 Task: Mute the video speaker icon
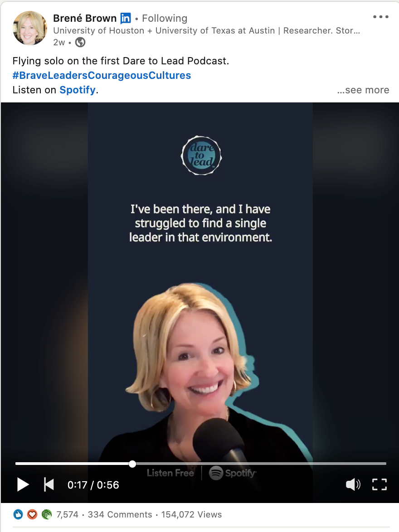[x=353, y=484]
